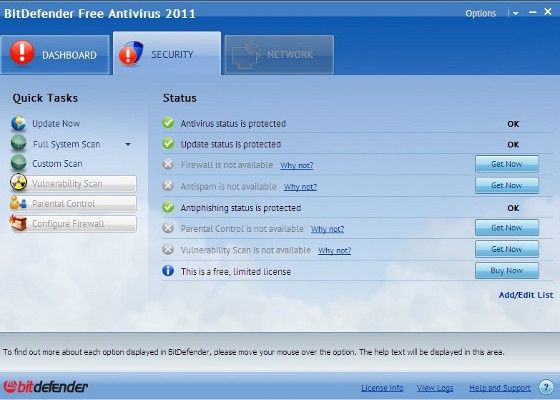The width and height of the screenshot is (560, 400).
Task: Click 'Antivirus status is protected' text
Action: click(233, 124)
